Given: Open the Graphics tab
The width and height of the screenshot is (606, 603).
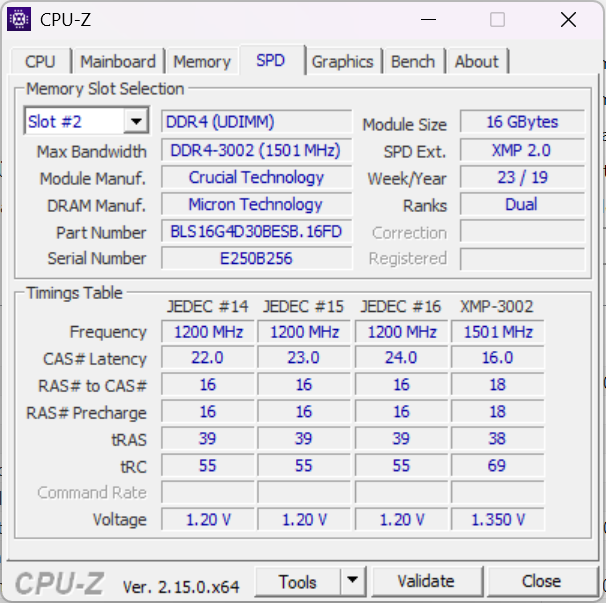Looking at the screenshot, I should 342,61.
